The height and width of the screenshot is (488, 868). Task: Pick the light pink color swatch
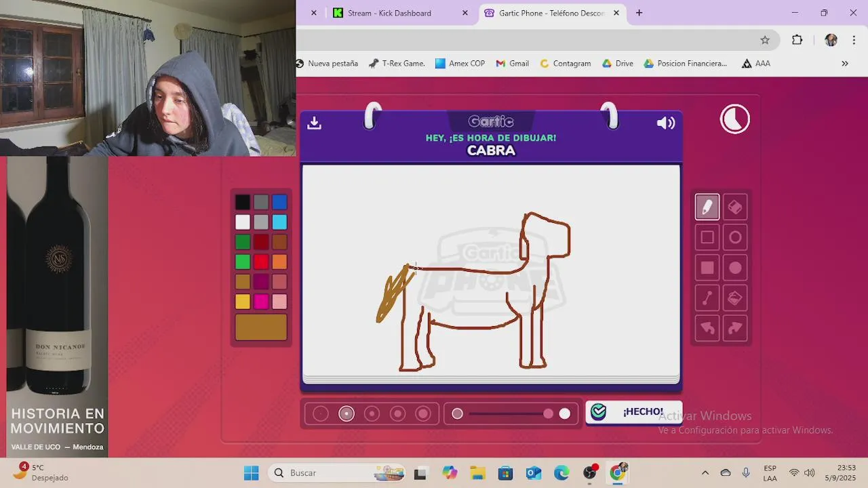click(x=279, y=302)
